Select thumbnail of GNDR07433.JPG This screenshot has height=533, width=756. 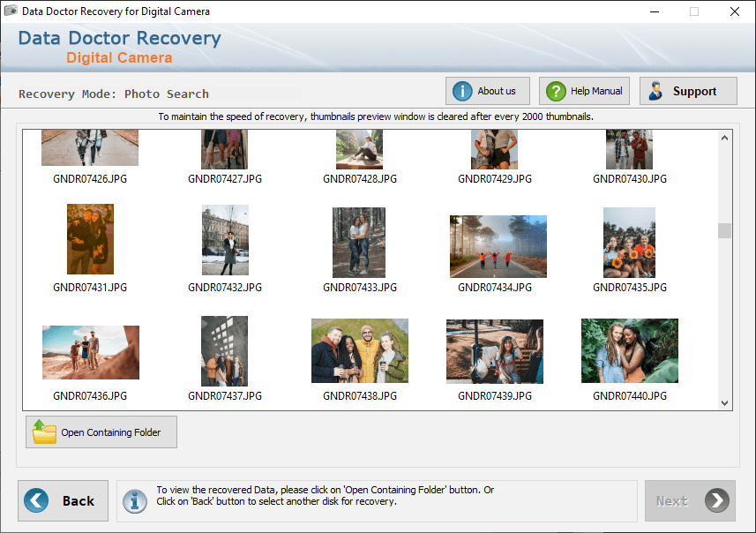tap(359, 243)
